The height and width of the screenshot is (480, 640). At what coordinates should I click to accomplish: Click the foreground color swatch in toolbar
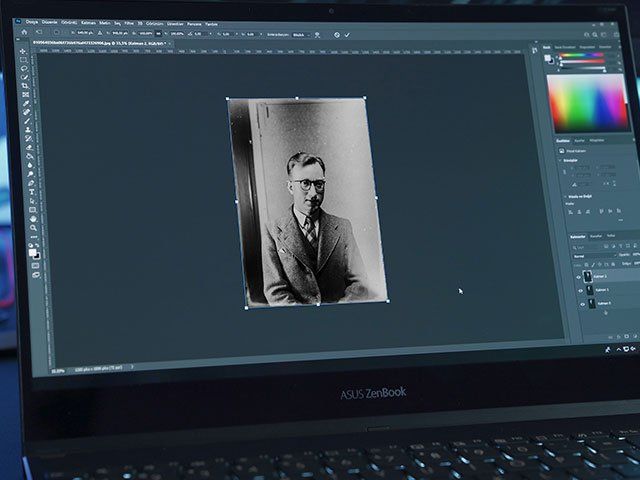[x=33, y=253]
